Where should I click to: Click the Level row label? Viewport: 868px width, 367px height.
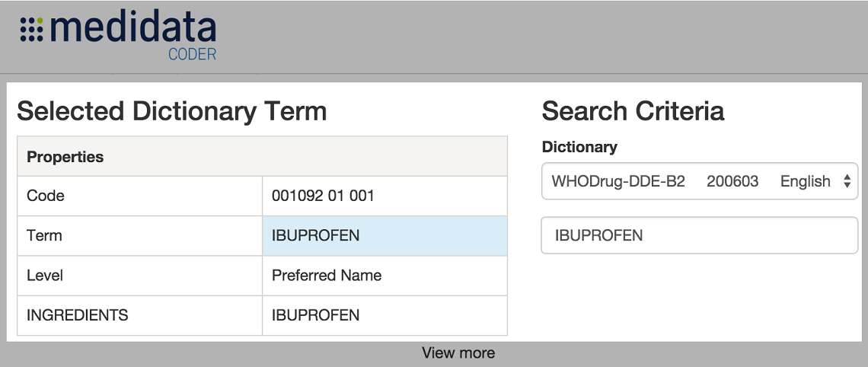[45, 276]
